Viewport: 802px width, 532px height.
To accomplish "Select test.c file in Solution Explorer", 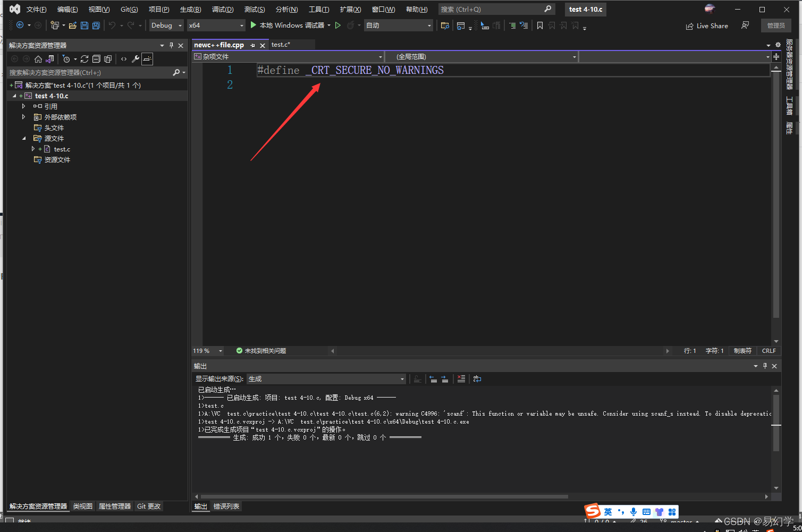I will tap(62, 149).
